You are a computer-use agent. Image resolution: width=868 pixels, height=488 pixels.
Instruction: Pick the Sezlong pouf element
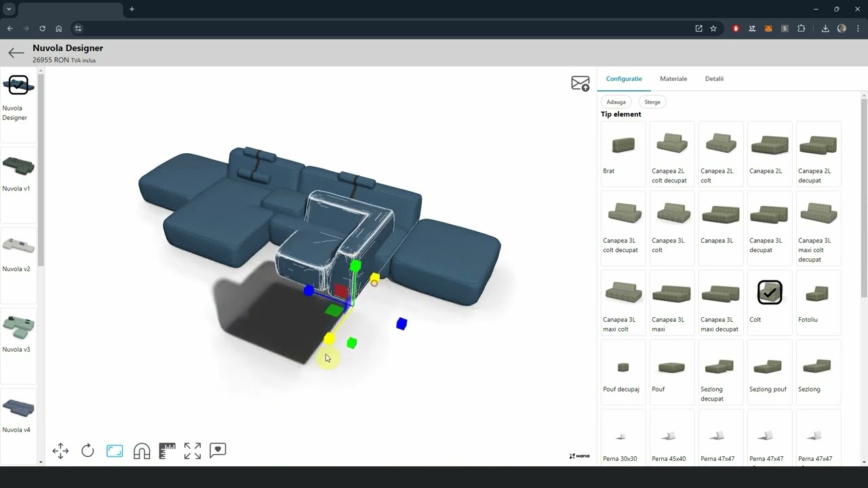770,371
